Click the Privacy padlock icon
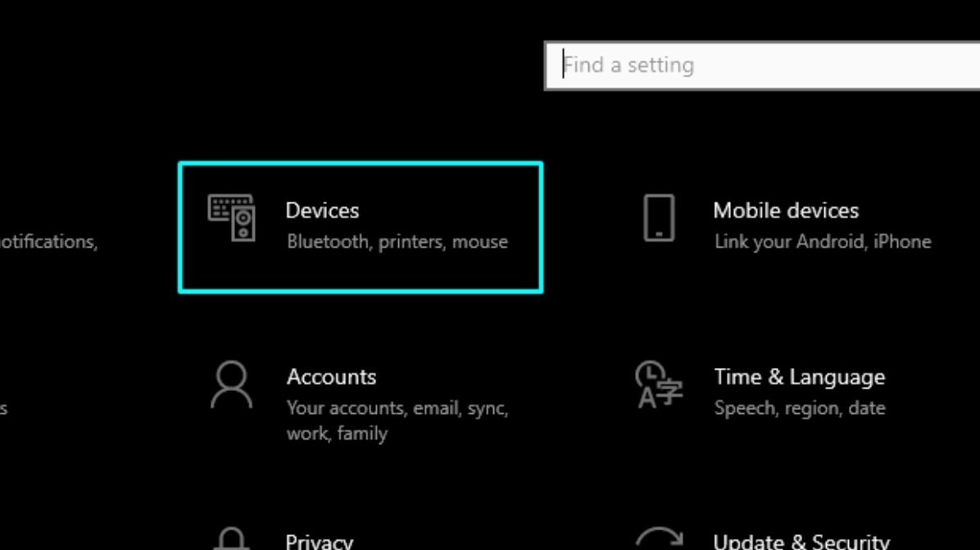The height and width of the screenshot is (550, 980). point(231,539)
